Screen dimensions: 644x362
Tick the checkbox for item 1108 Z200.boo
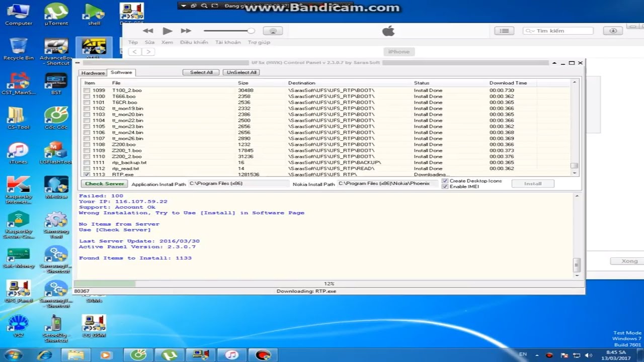pyautogui.click(x=87, y=145)
